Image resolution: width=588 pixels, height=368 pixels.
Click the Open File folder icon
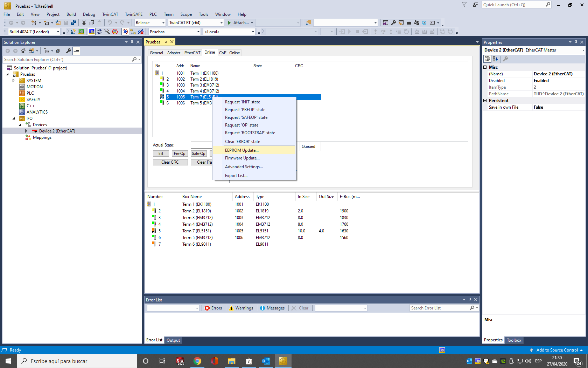click(x=58, y=23)
